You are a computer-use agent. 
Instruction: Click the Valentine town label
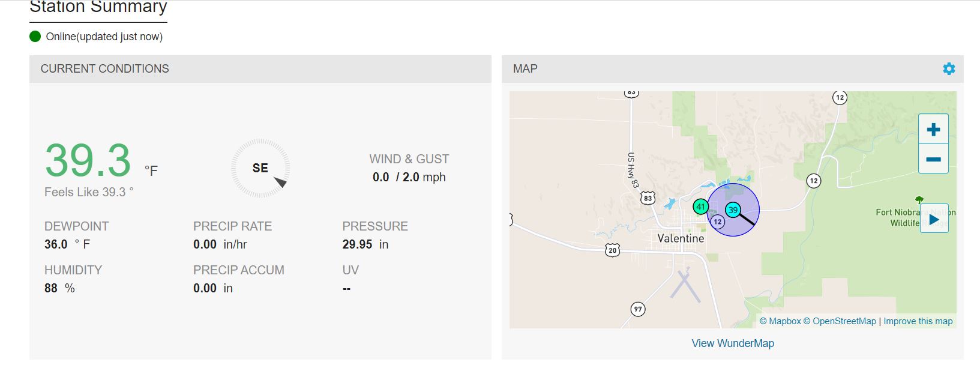681,238
